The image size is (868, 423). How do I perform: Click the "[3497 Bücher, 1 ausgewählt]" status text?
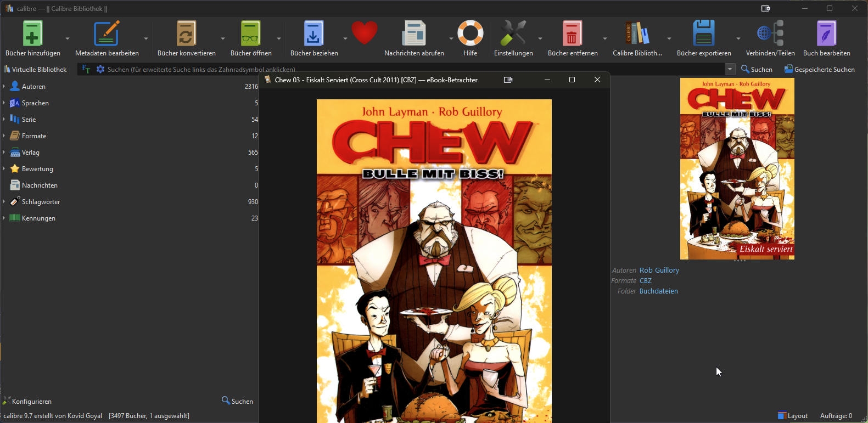(149, 416)
